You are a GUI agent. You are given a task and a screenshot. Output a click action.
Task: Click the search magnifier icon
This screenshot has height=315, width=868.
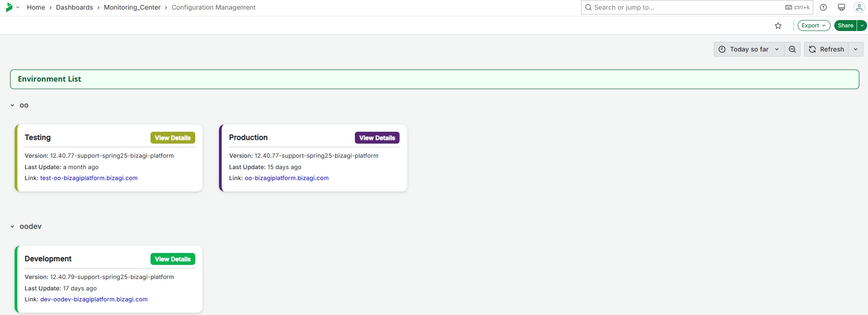[x=588, y=7]
